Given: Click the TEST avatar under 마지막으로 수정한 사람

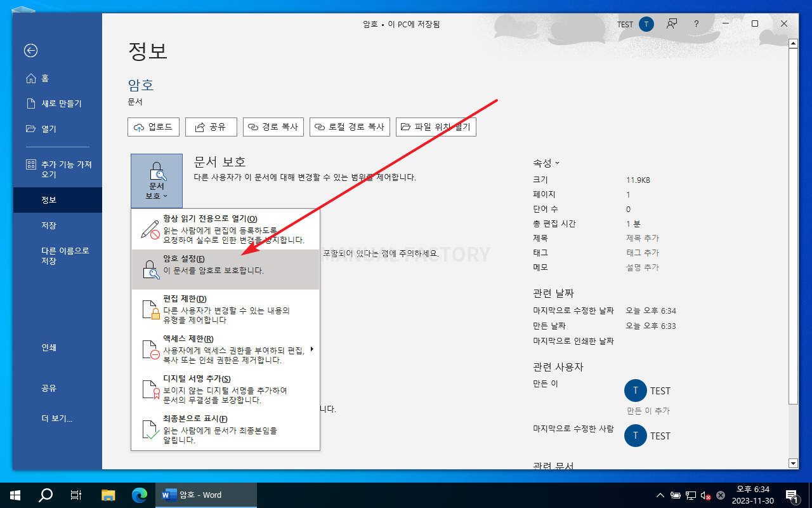Looking at the screenshot, I should click(x=636, y=436).
